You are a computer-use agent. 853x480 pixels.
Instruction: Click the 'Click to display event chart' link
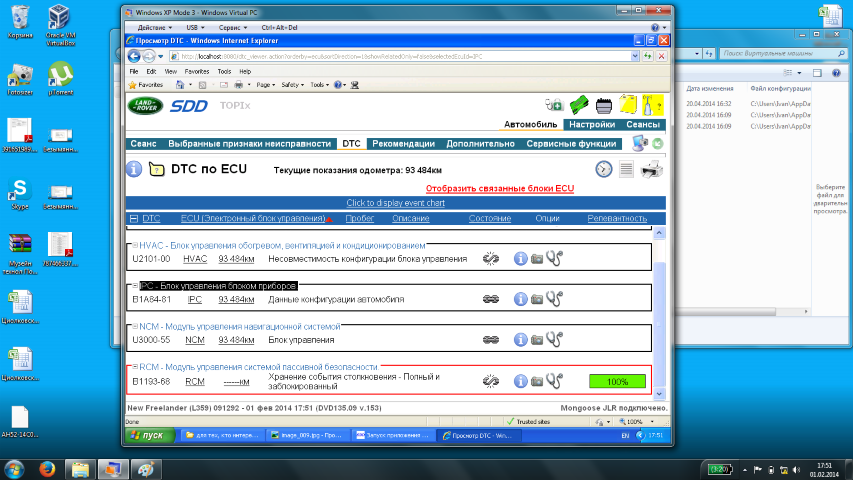pos(395,203)
